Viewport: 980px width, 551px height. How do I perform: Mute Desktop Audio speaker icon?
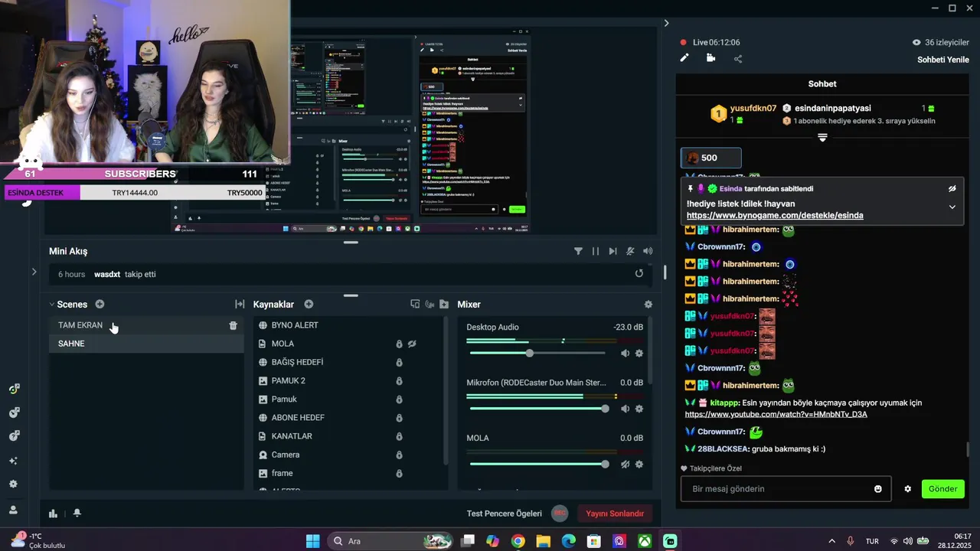[625, 354]
